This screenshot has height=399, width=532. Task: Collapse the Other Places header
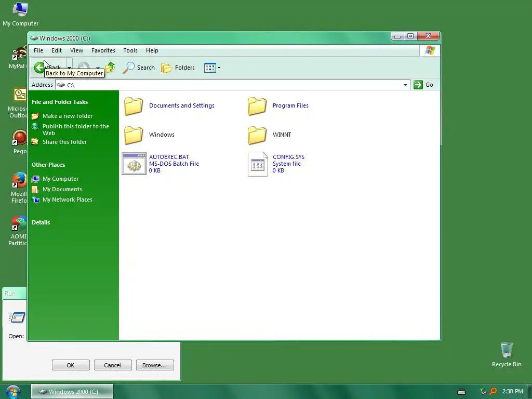click(48, 165)
